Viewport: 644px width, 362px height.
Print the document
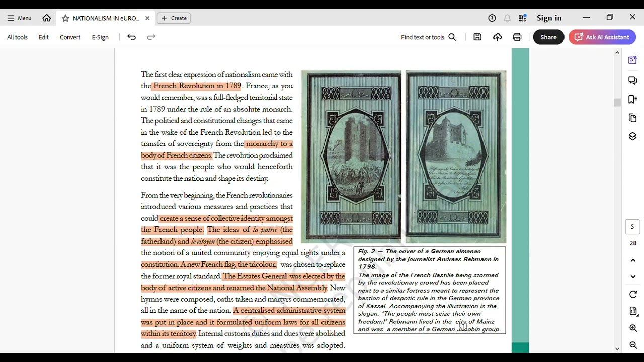tap(517, 37)
